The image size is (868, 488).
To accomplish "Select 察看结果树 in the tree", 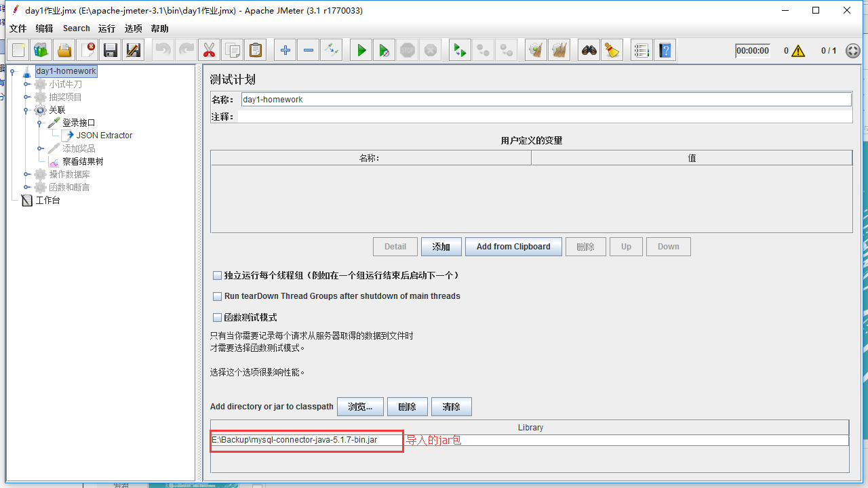I will (83, 161).
